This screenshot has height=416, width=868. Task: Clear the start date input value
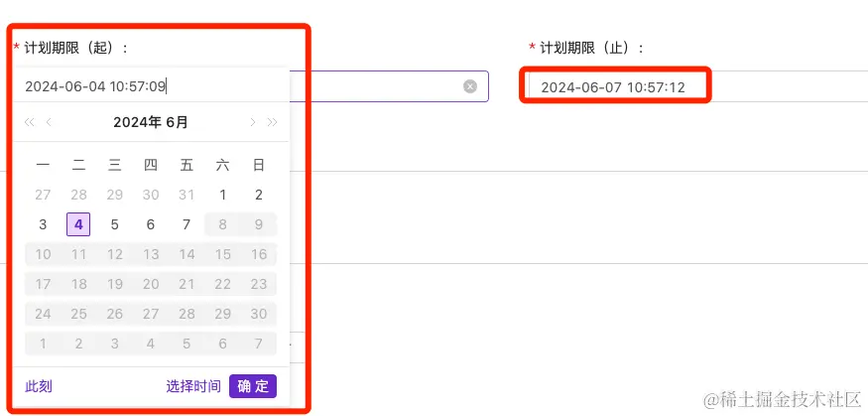click(x=470, y=86)
